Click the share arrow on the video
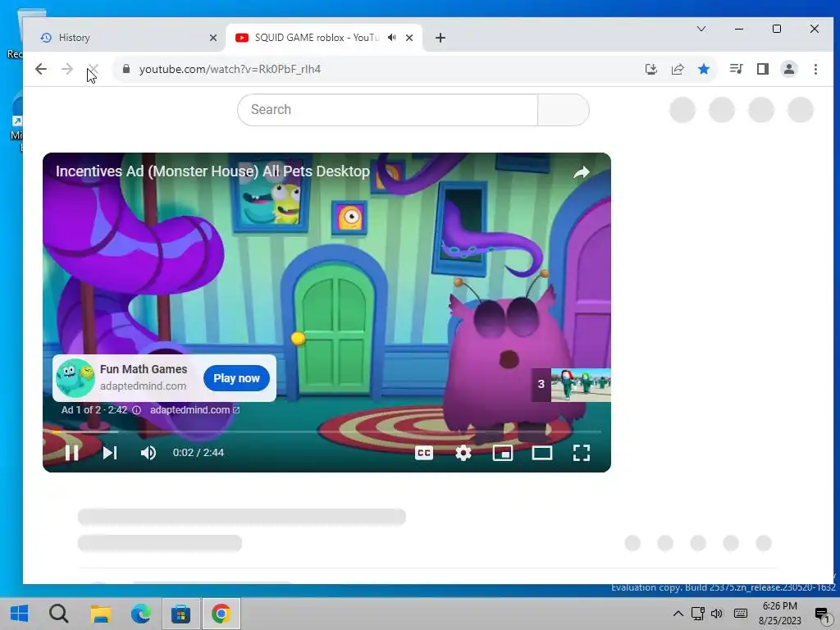The image size is (840, 630). pos(582,172)
